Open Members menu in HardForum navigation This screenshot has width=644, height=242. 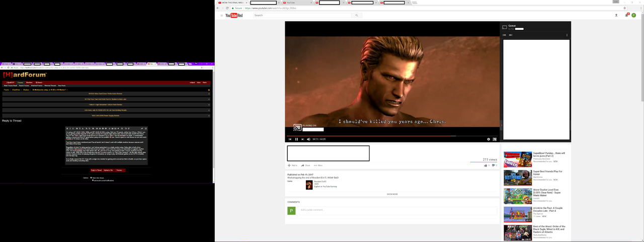(29, 82)
